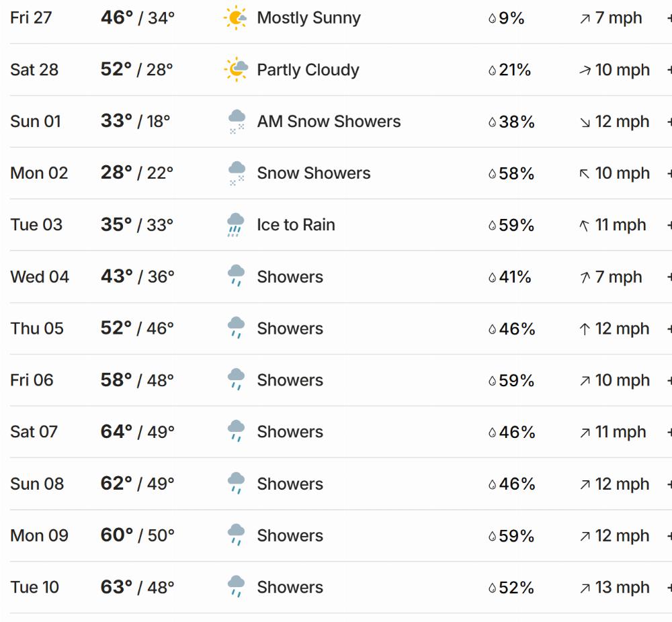Click the 59% precipitation chance for Mon 09
Viewport: 672px width, 622px height.
[516, 536]
